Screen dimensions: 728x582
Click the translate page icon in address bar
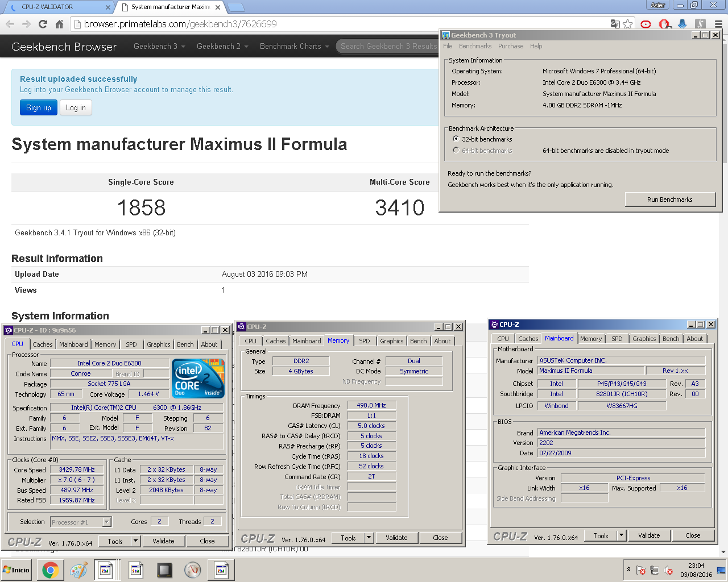[x=615, y=24]
